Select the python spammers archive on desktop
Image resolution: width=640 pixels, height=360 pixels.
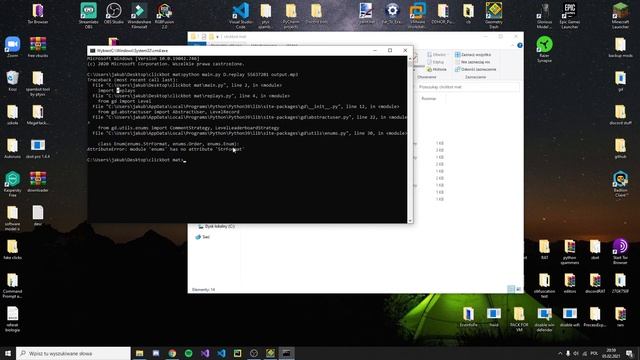click(569, 251)
